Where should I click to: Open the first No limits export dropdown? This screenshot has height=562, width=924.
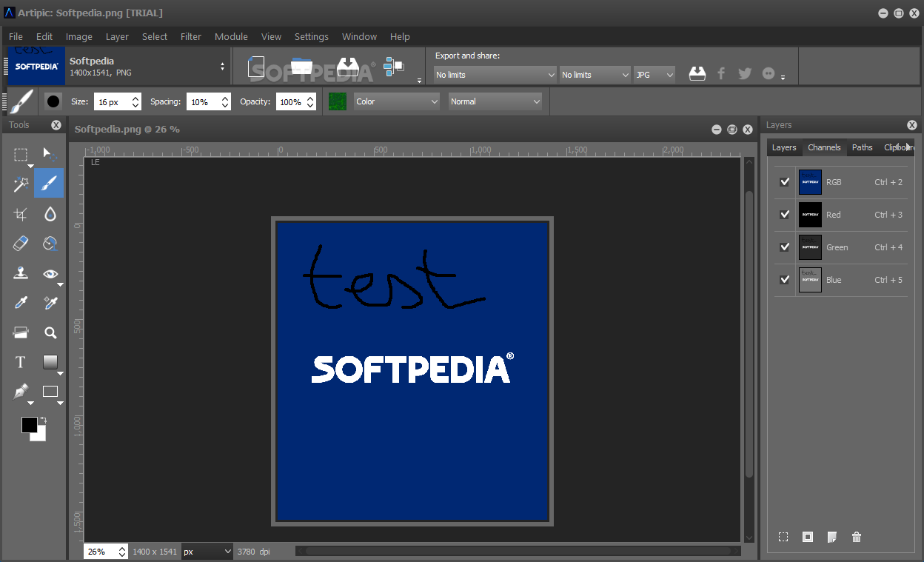[495, 75]
